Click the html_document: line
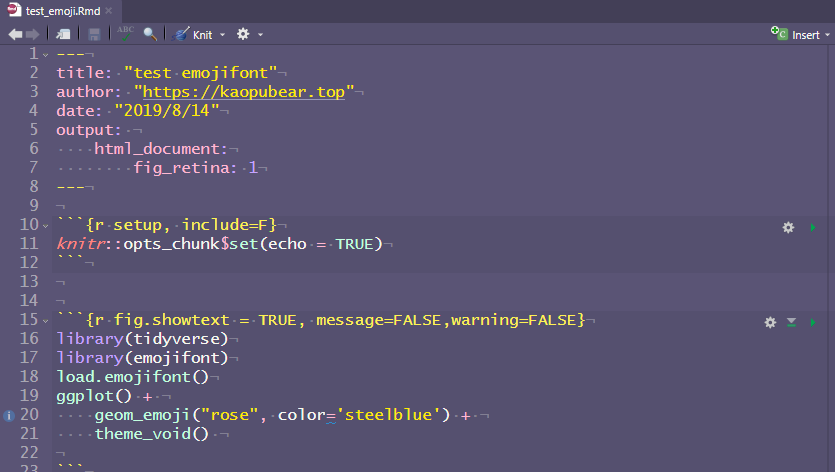 tap(161, 149)
